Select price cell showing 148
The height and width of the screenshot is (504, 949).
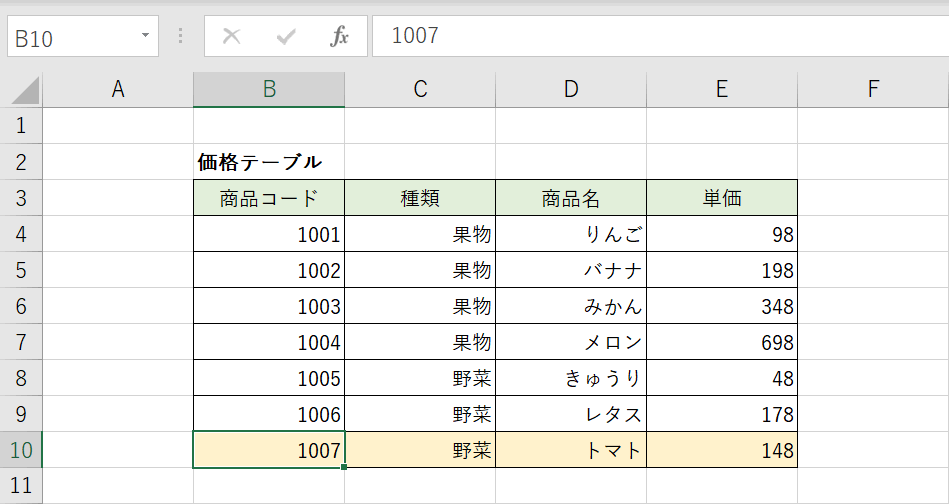(722, 450)
